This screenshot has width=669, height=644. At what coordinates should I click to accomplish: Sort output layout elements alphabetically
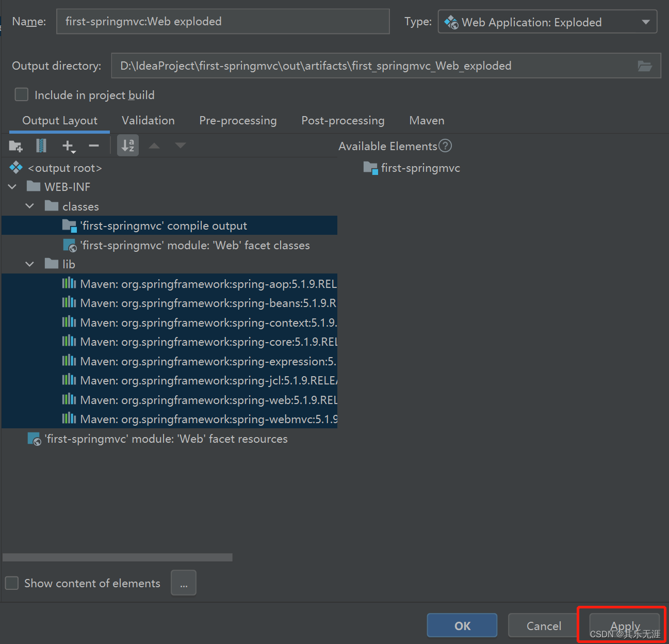click(127, 146)
